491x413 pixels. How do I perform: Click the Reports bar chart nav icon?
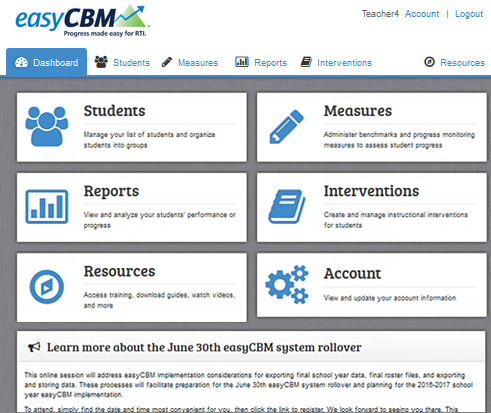(242, 62)
